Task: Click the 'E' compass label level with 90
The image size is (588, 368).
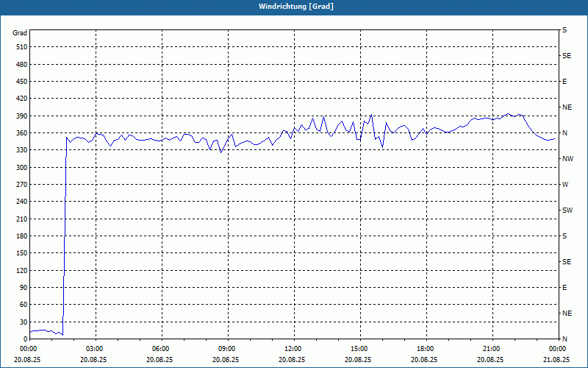Action: click(x=564, y=288)
